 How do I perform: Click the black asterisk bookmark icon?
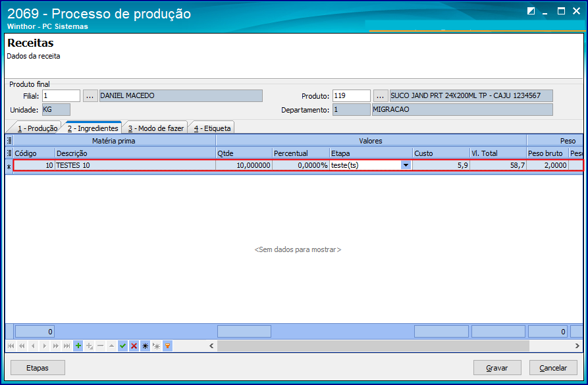(x=145, y=346)
